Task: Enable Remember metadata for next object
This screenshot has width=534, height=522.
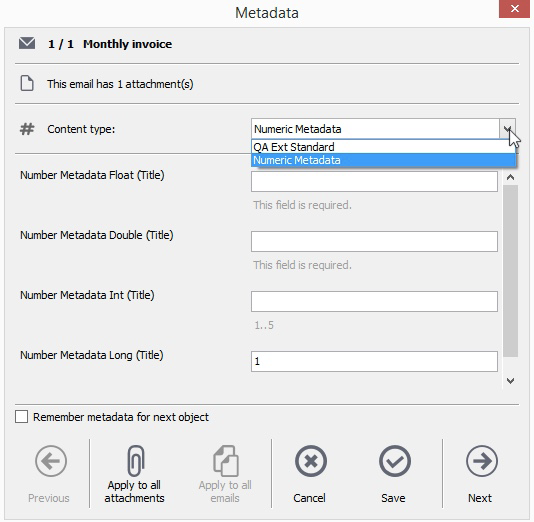Action: point(21,416)
